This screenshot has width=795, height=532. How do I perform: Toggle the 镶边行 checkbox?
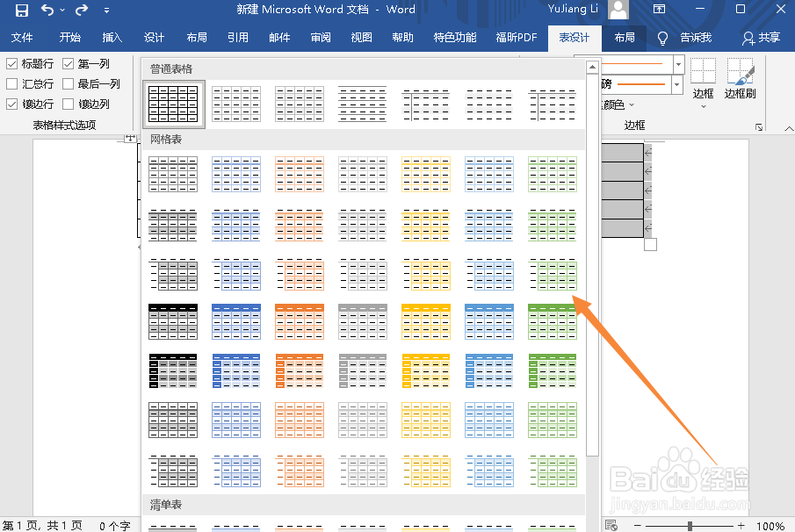(x=11, y=104)
